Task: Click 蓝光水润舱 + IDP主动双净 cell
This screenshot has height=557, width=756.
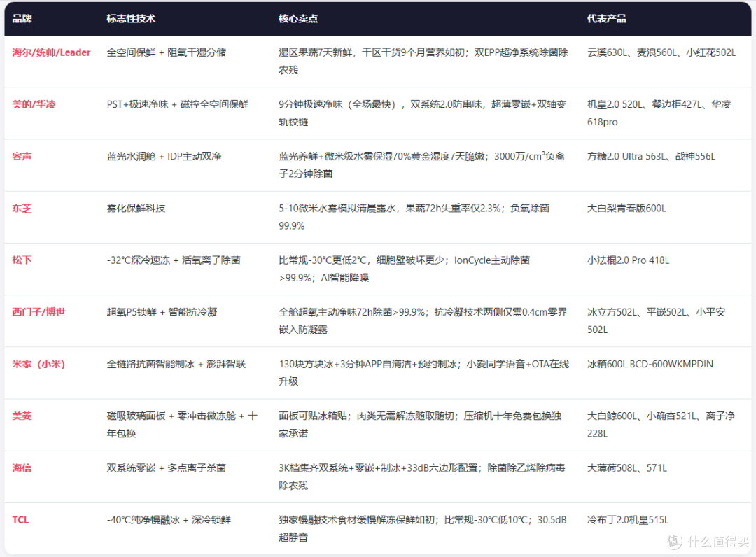Action: [x=164, y=156]
